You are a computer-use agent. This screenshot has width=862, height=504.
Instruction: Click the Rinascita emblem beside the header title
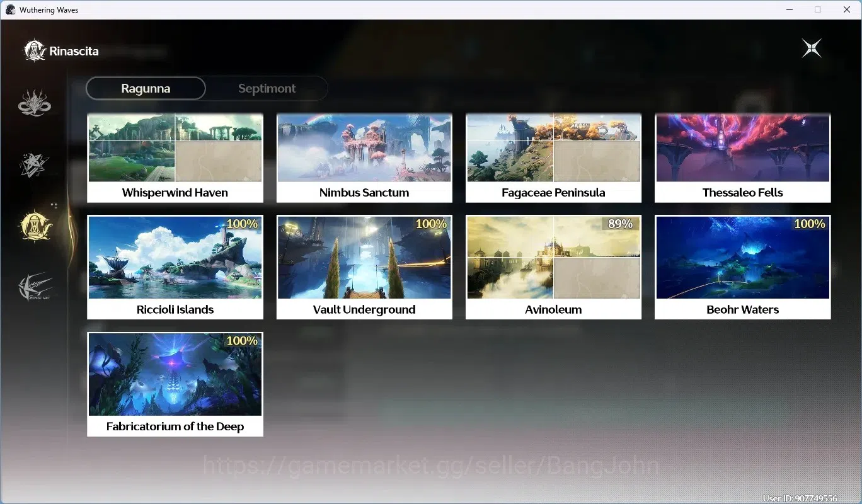coord(34,51)
